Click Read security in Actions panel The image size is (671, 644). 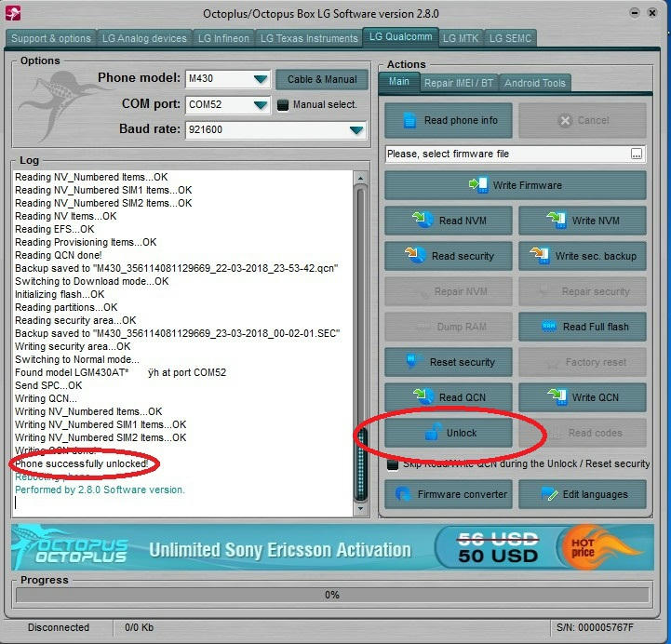(x=450, y=256)
